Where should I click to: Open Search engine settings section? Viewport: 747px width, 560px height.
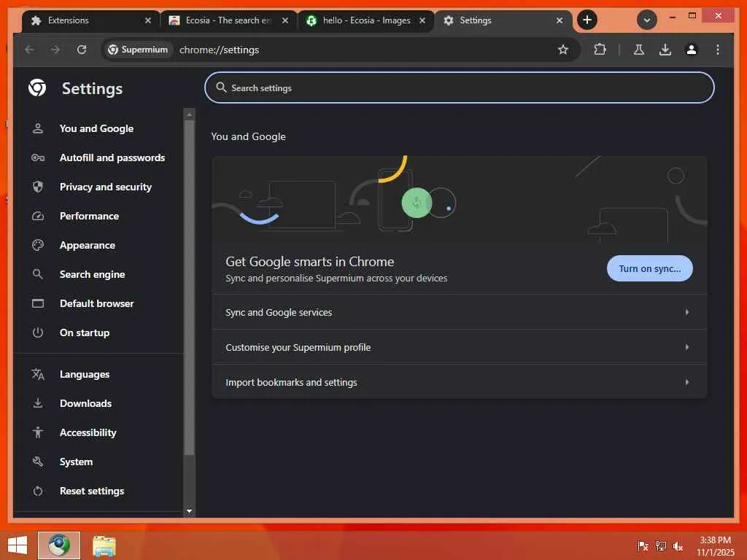(98, 274)
